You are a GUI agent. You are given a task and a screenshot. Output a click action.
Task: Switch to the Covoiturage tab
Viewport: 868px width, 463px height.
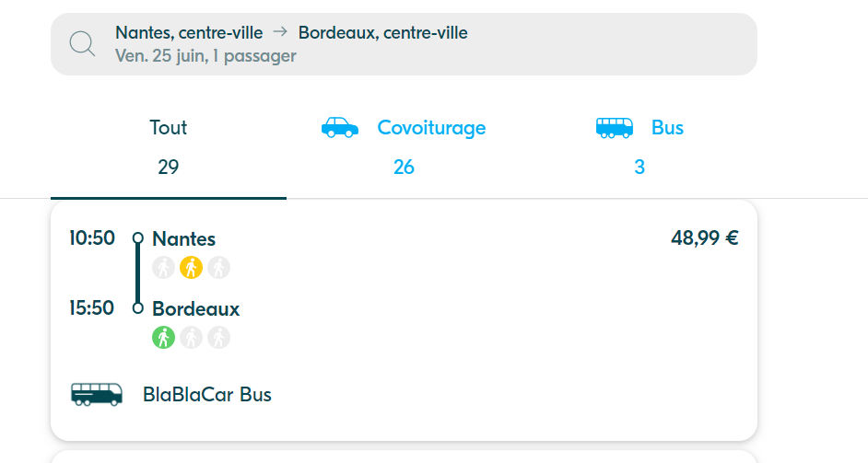405,147
